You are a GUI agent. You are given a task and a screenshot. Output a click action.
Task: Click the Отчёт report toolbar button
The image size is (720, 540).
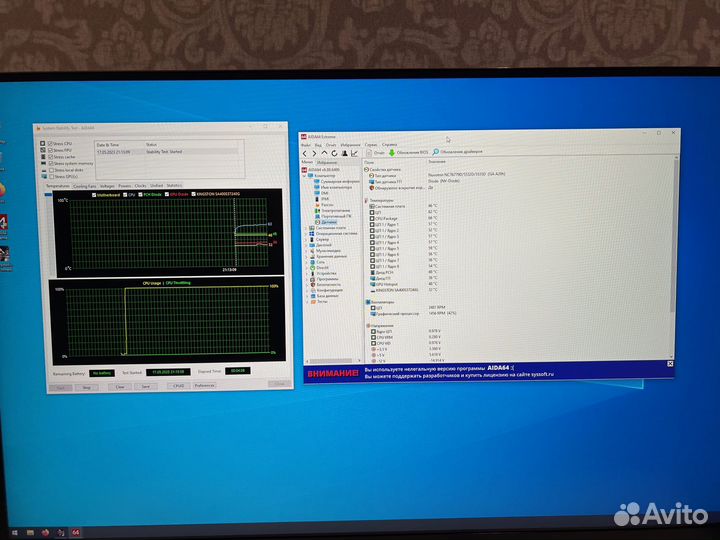tap(375, 153)
